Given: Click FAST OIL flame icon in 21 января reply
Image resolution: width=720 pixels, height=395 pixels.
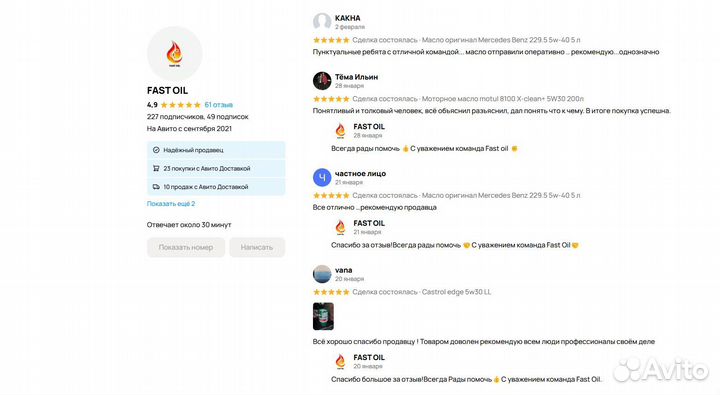Looking at the screenshot, I should click(340, 227).
